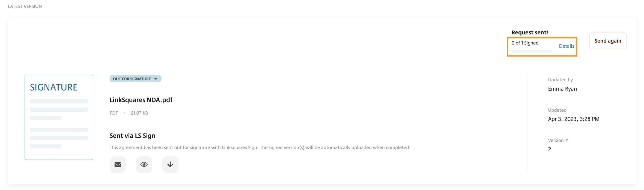This screenshot has height=190, width=644.
Task: Click the Sent via LS Sign heading
Action: [x=132, y=136]
